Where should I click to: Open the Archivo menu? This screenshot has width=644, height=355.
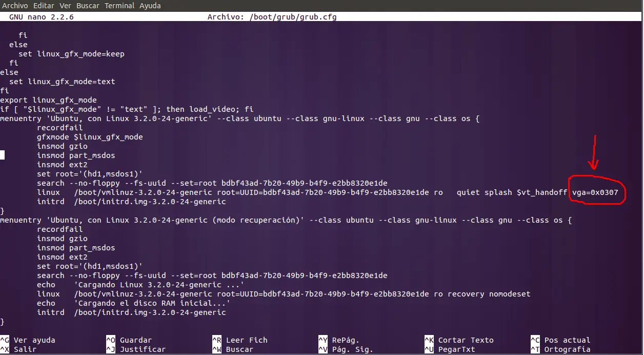click(x=16, y=6)
